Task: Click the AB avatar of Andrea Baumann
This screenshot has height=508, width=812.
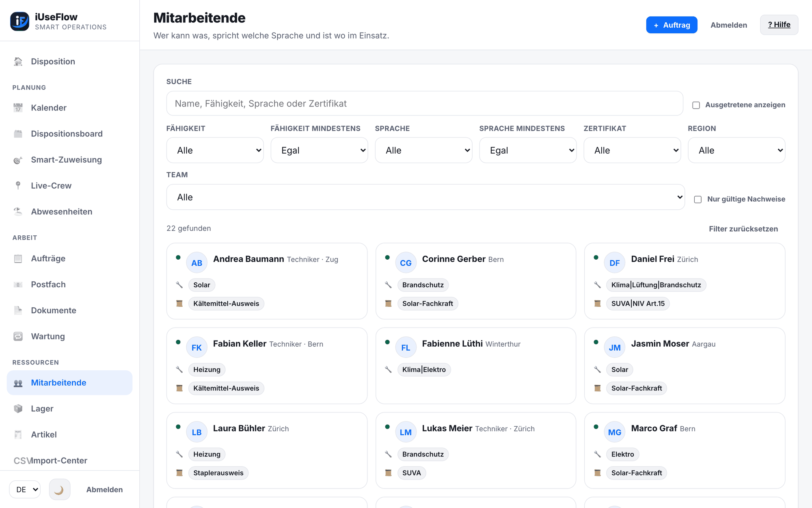Action: (197, 263)
